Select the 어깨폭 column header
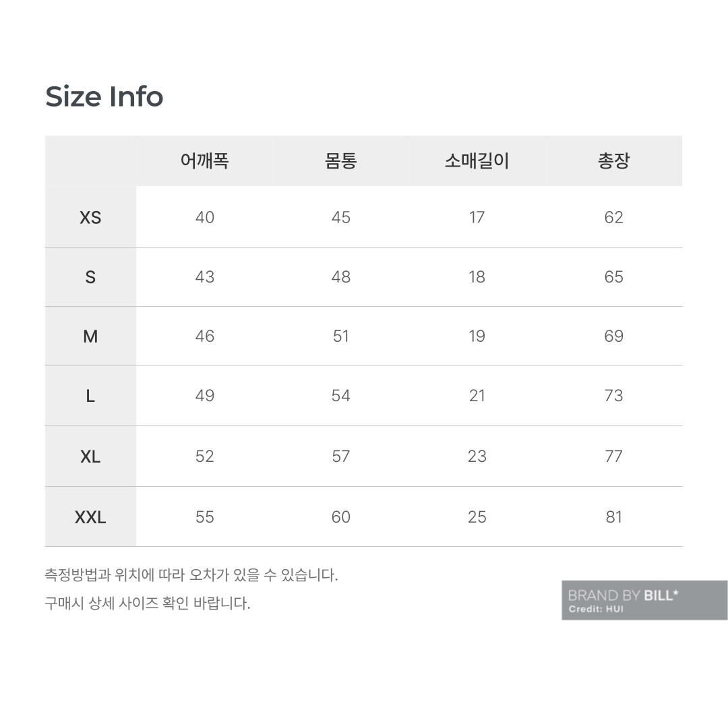Image resolution: width=728 pixels, height=706 pixels. [204, 161]
